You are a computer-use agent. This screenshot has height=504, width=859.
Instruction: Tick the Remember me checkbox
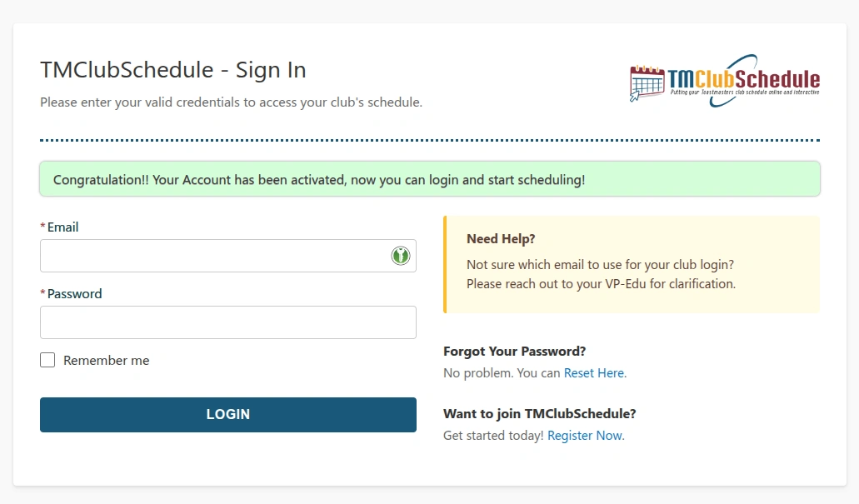[x=47, y=360]
